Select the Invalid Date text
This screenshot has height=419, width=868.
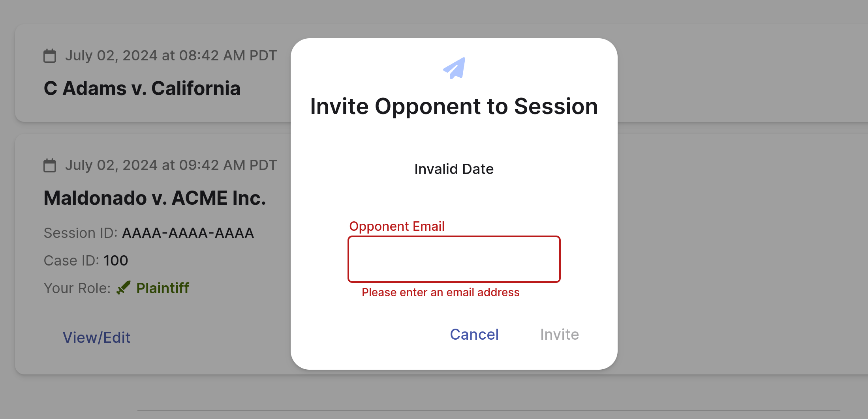pos(453,169)
